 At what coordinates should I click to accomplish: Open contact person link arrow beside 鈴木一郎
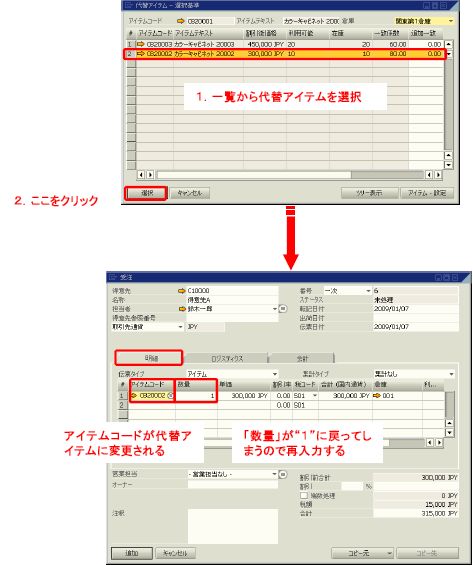click(182, 309)
